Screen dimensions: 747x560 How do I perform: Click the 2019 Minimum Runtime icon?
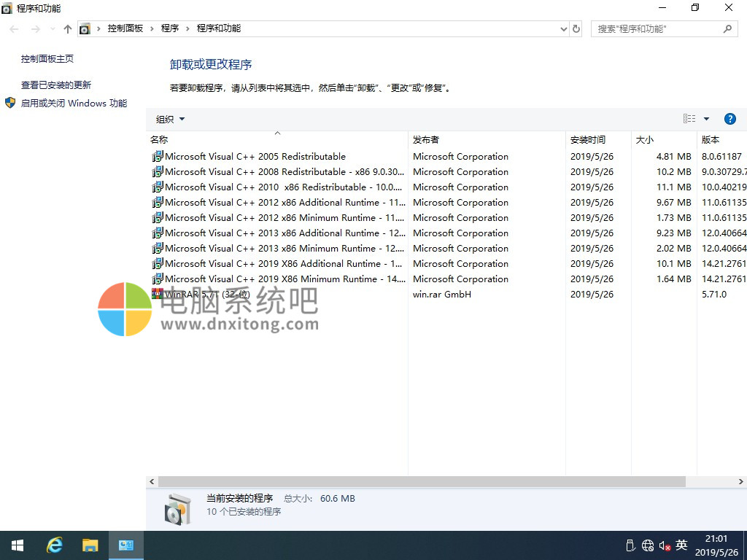click(158, 278)
